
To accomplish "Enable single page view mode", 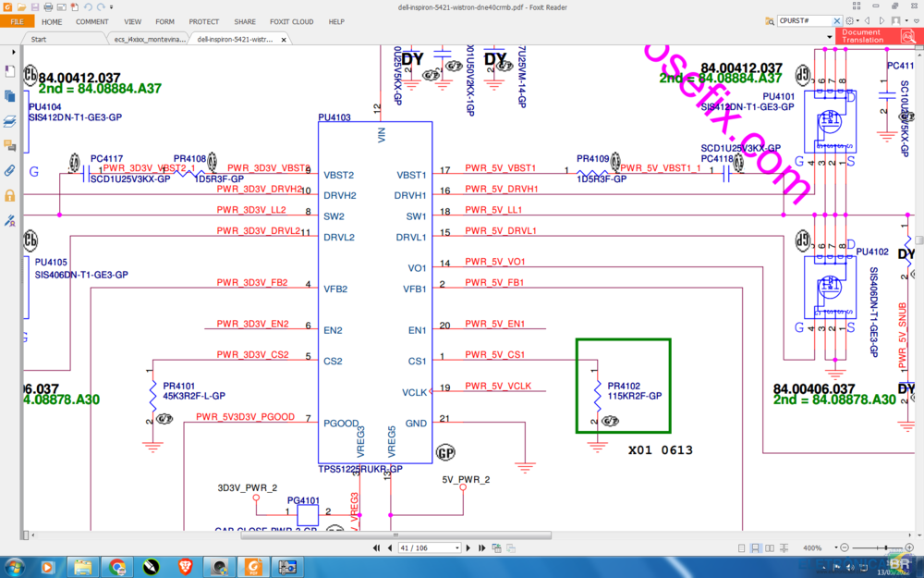I will click(x=742, y=548).
